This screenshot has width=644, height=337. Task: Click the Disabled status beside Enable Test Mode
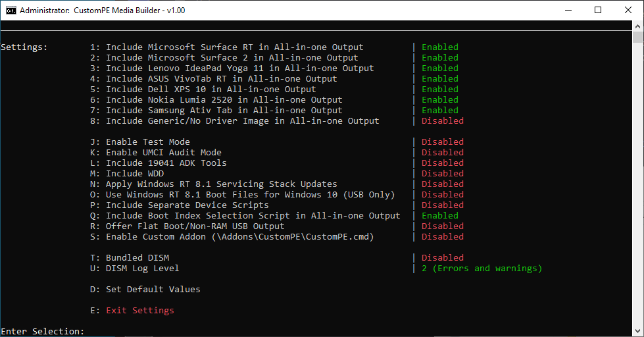442,142
